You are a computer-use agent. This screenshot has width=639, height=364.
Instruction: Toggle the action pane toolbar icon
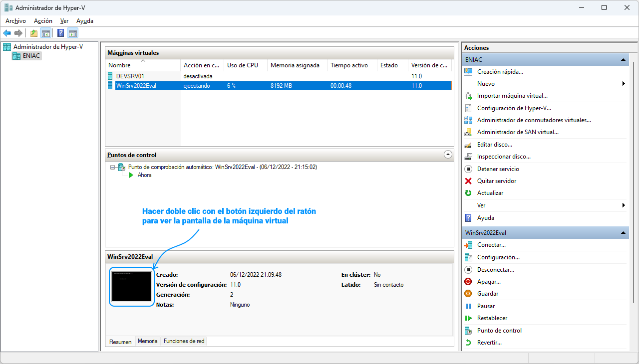[73, 33]
